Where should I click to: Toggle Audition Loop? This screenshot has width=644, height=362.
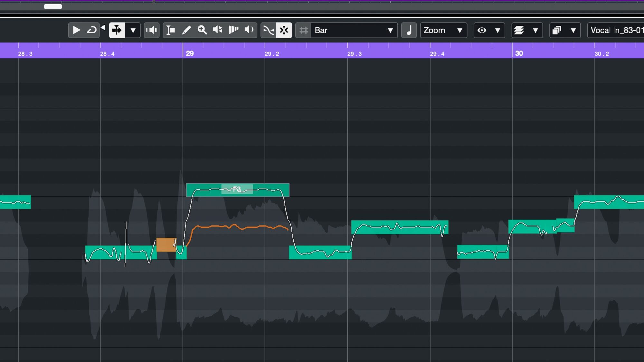92,30
